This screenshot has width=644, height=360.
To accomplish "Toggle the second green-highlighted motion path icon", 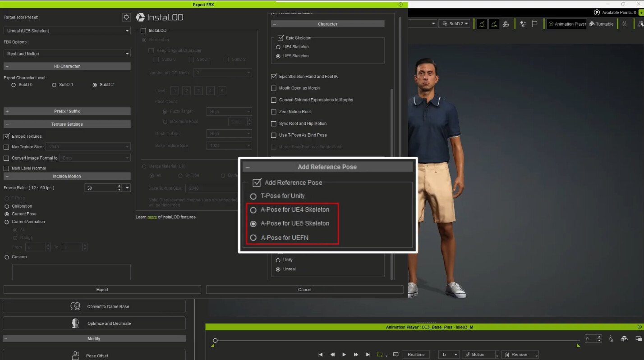I will 494,24.
